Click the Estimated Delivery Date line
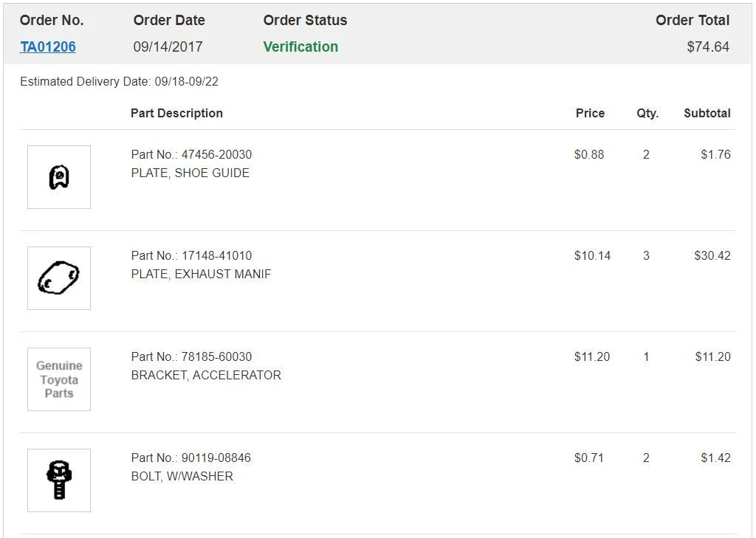This screenshot has width=756, height=538. (119, 81)
